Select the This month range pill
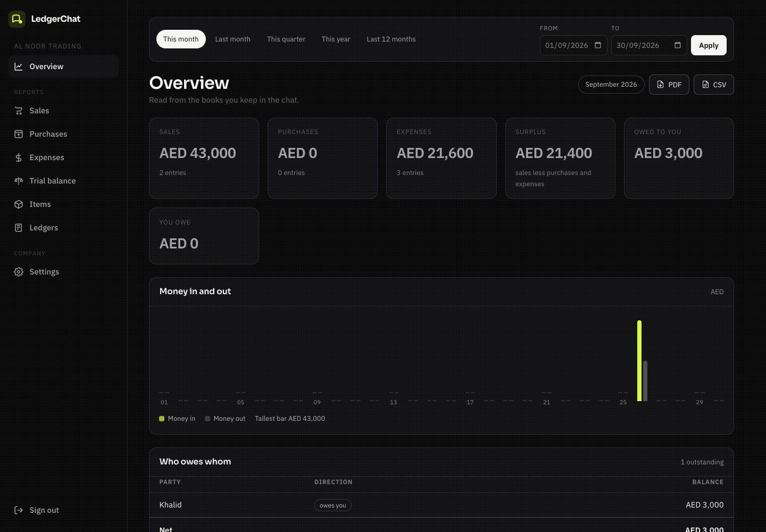Screen dimensions: 766x532 [x=181, y=39]
